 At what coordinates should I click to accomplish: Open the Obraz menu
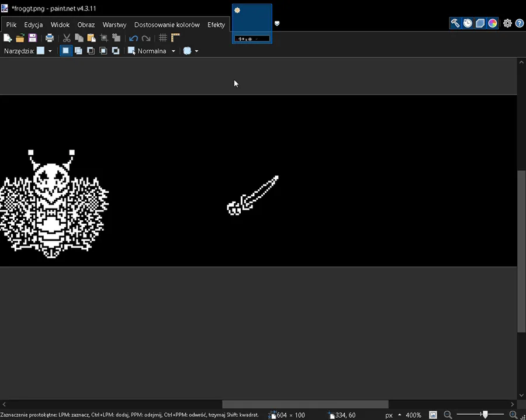(86, 25)
